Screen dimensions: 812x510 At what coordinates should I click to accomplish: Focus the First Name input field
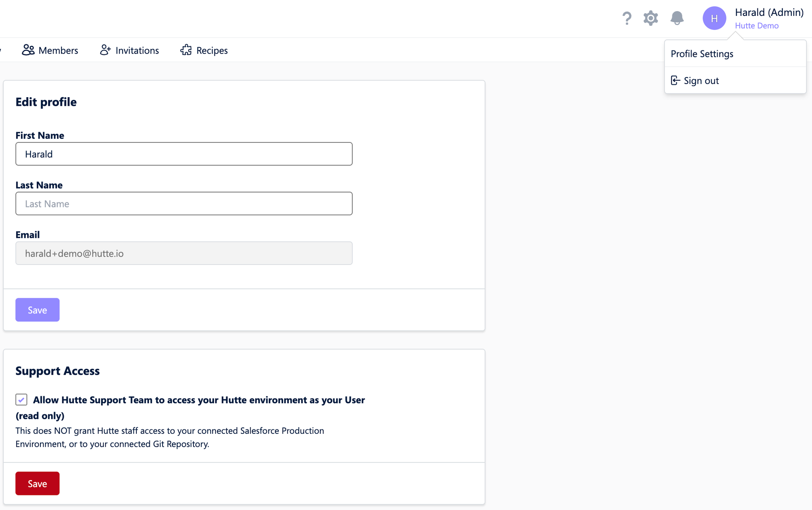184,154
